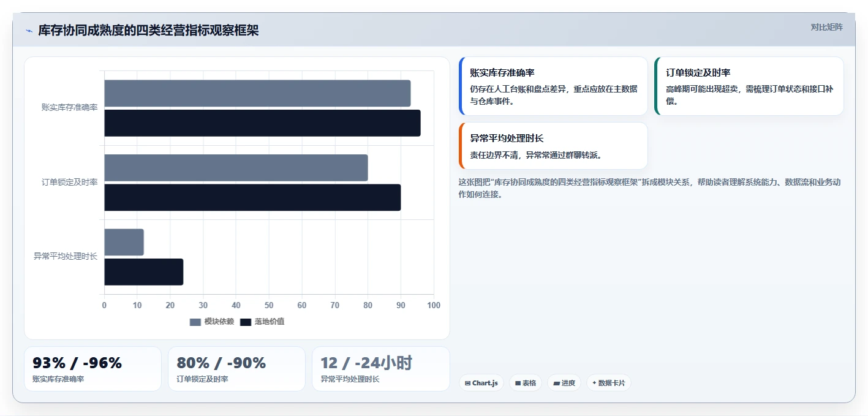
Task: Click the page title 库存协同成熟度的四类经营指标观察框架
Action: 149,31
